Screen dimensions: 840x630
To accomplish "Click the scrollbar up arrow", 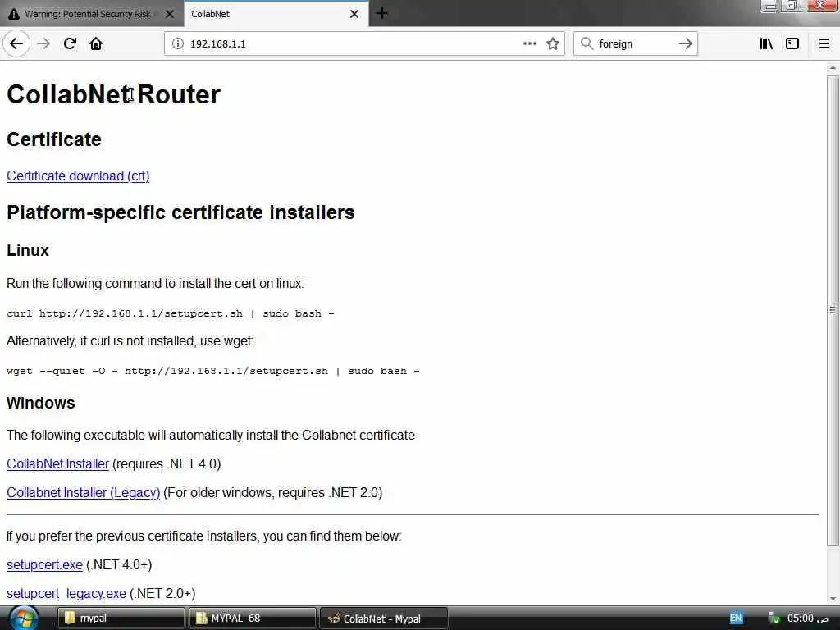I will tap(833, 68).
